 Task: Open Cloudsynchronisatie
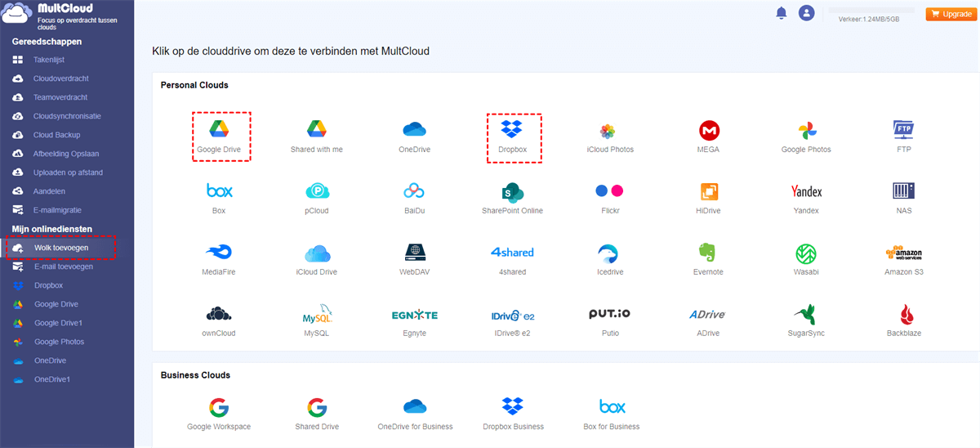(67, 116)
